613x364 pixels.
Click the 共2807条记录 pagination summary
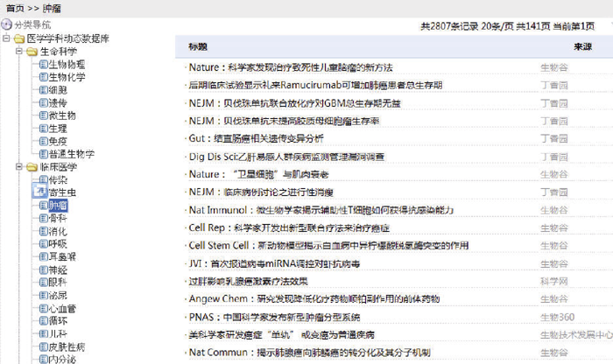pyautogui.click(x=449, y=26)
